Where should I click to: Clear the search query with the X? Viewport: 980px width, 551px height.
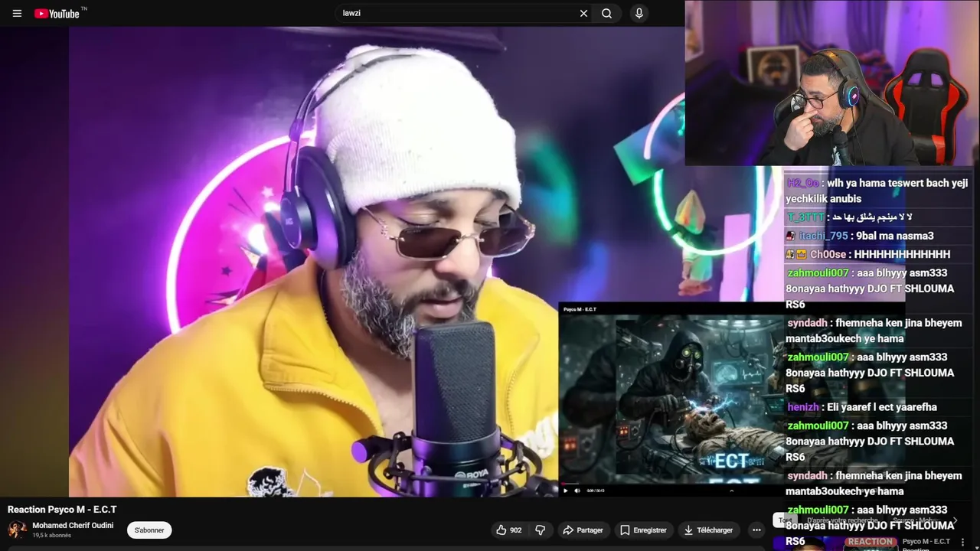pyautogui.click(x=583, y=13)
